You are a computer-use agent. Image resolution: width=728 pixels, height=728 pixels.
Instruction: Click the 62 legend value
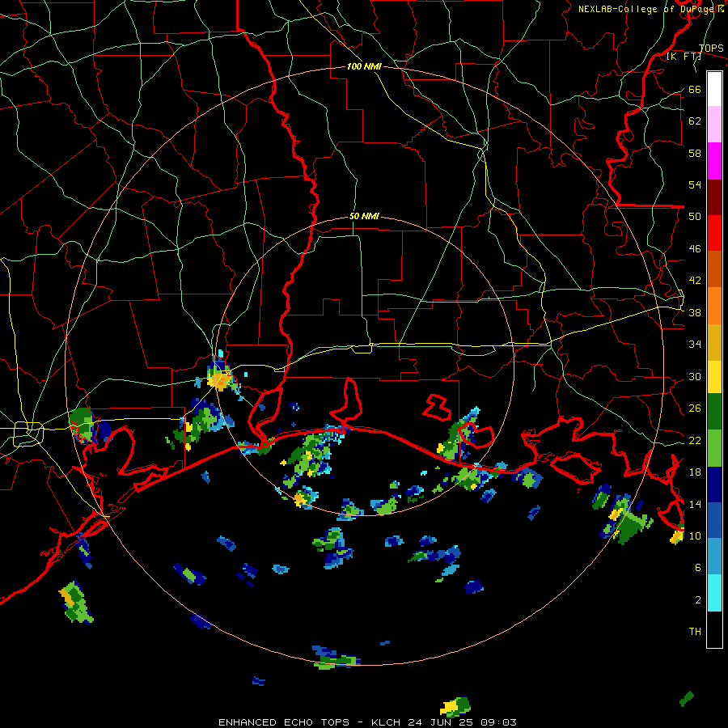(695, 121)
